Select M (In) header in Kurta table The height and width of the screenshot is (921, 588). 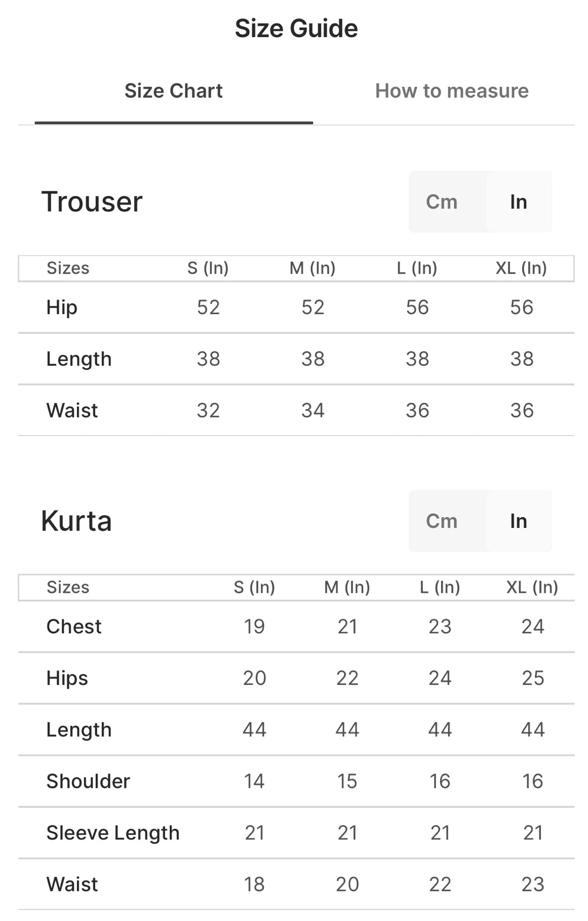point(347,587)
